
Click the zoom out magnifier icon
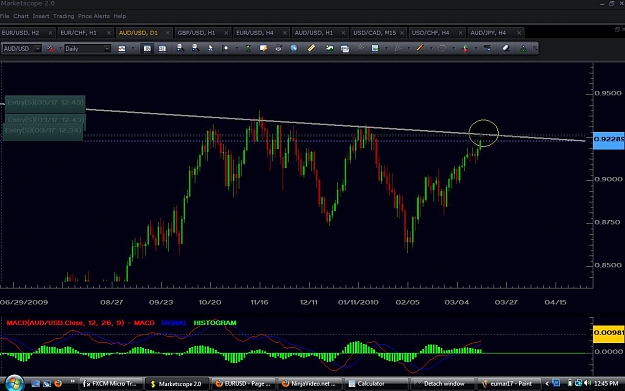pyautogui.click(x=195, y=48)
